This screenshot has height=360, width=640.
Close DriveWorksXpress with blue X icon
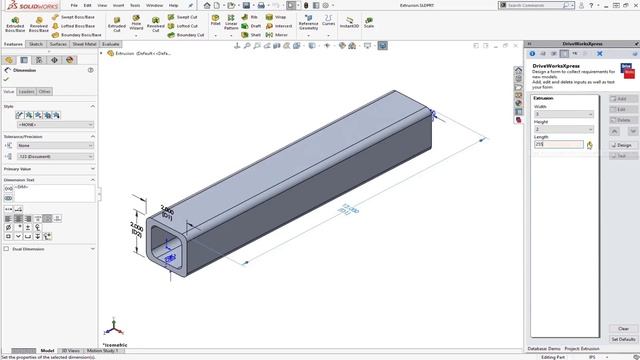pos(600,53)
